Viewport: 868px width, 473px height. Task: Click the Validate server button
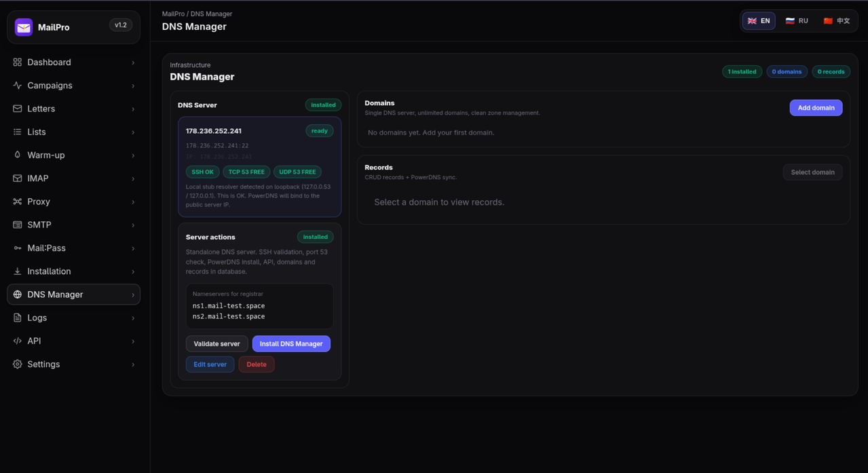click(x=216, y=344)
